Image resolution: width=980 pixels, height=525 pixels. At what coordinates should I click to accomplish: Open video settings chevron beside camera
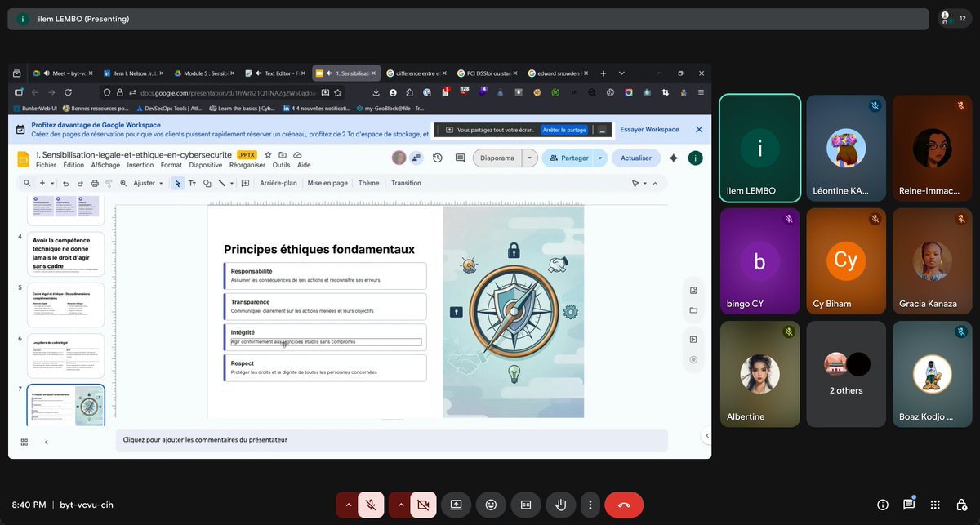pos(400,505)
